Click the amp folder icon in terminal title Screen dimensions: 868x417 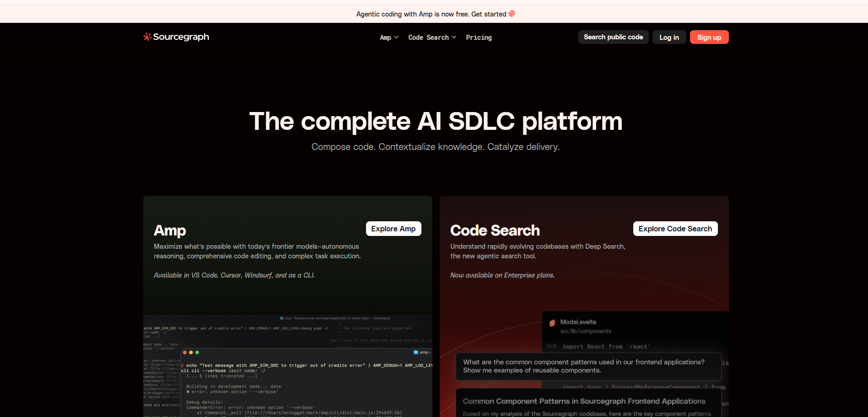415,352
